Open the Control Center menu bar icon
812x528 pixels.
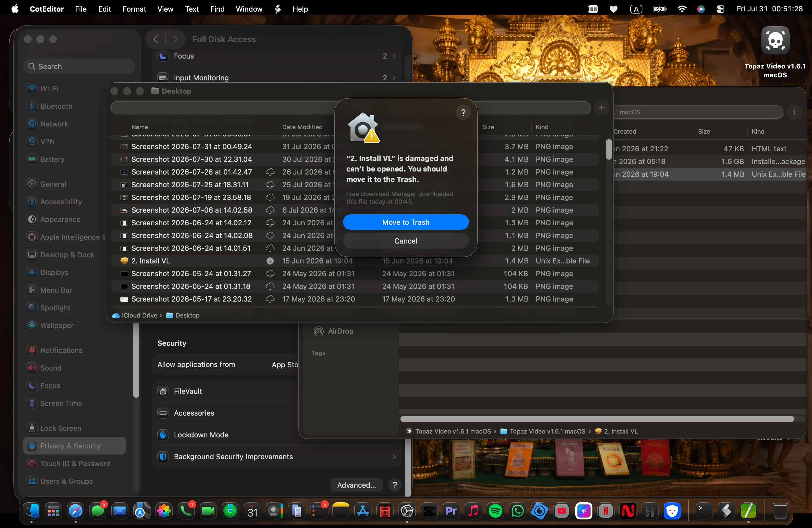pos(720,9)
